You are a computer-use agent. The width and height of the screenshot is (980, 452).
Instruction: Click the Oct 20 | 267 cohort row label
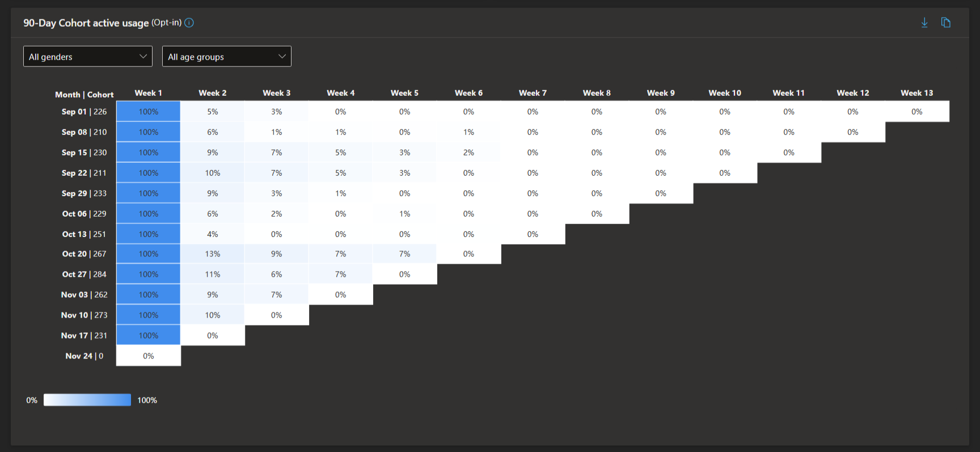pyautogui.click(x=84, y=254)
